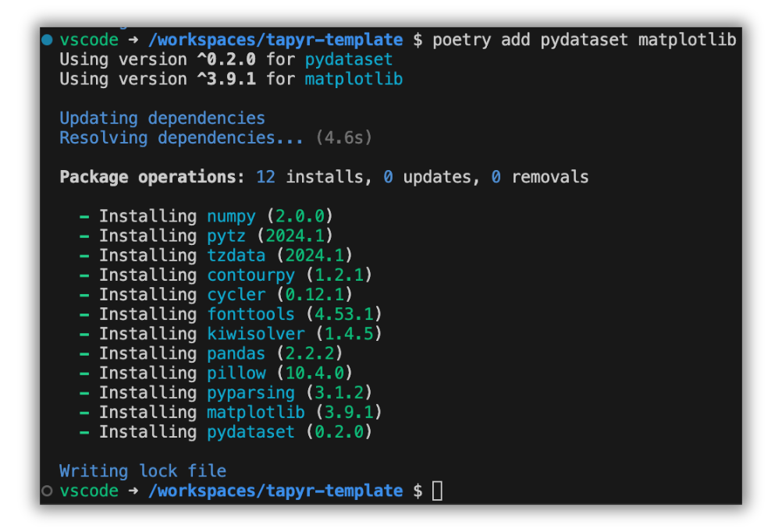Screen dimensions: 782x532
Task: Click the terminal cursor block at the prompt
Action: [x=437, y=491]
